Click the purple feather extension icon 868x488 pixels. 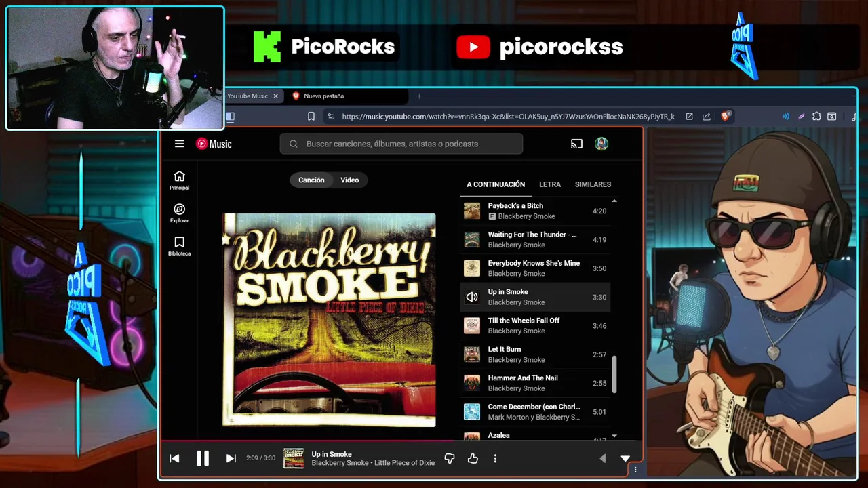[801, 117]
